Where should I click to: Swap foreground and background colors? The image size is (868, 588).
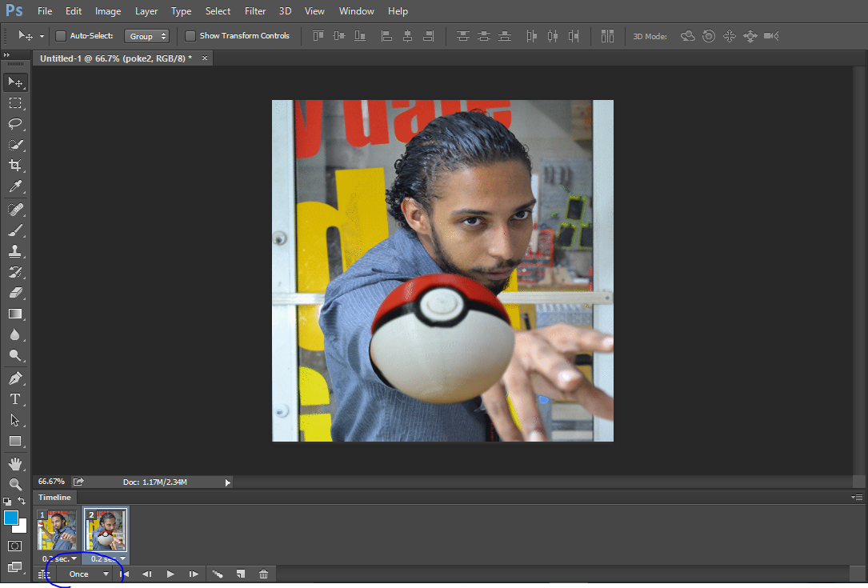22,501
